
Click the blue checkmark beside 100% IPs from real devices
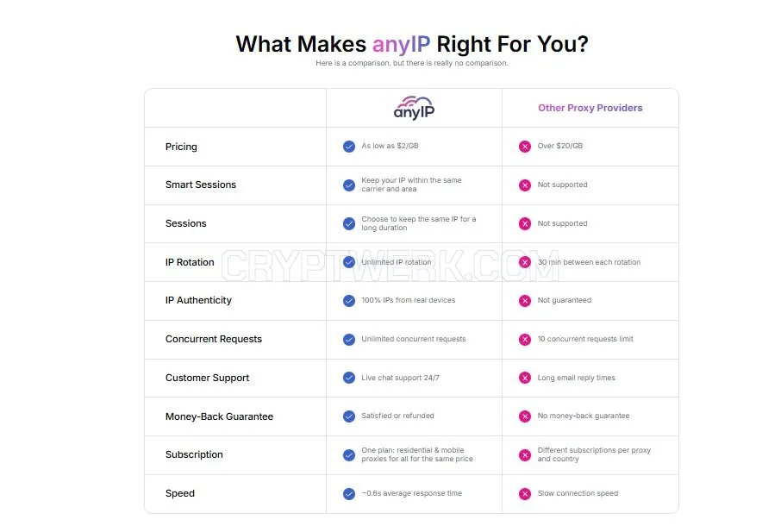pyautogui.click(x=349, y=300)
